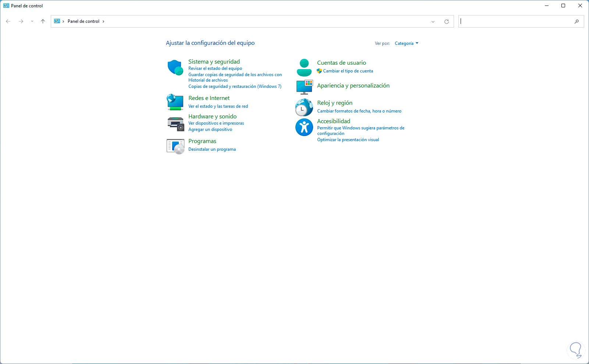
Task: Open Accesibilidad category link
Action: (x=334, y=121)
